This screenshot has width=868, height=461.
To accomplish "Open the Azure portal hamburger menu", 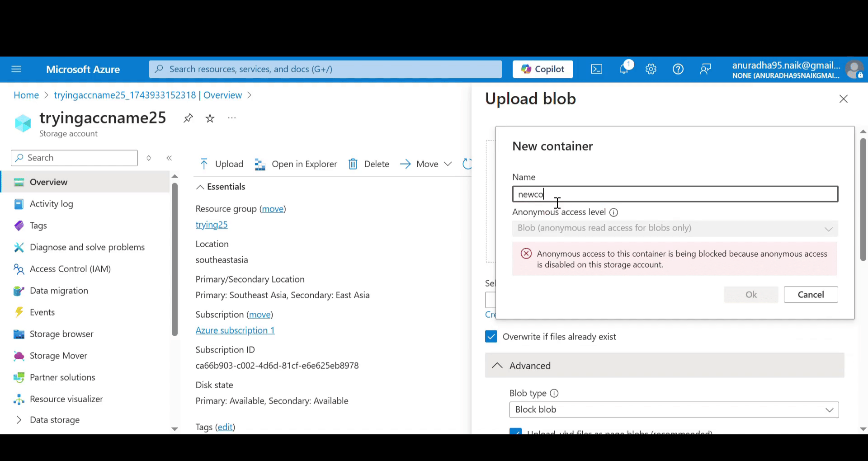I will pos(16,69).
